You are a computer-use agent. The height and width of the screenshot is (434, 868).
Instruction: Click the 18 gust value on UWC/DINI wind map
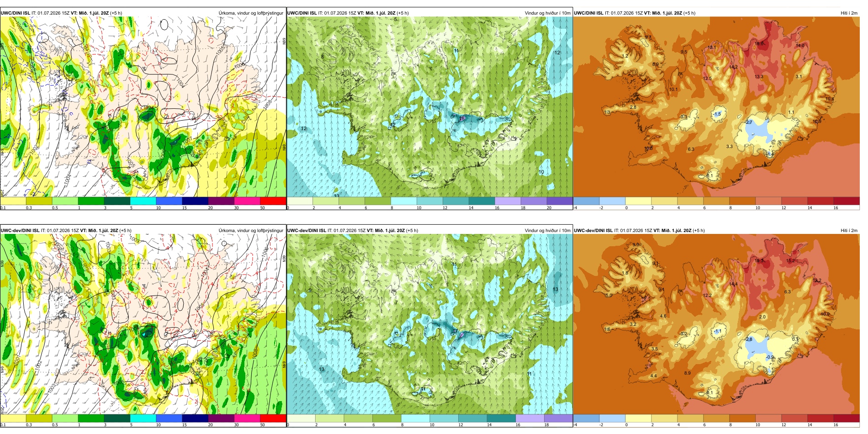462,119
